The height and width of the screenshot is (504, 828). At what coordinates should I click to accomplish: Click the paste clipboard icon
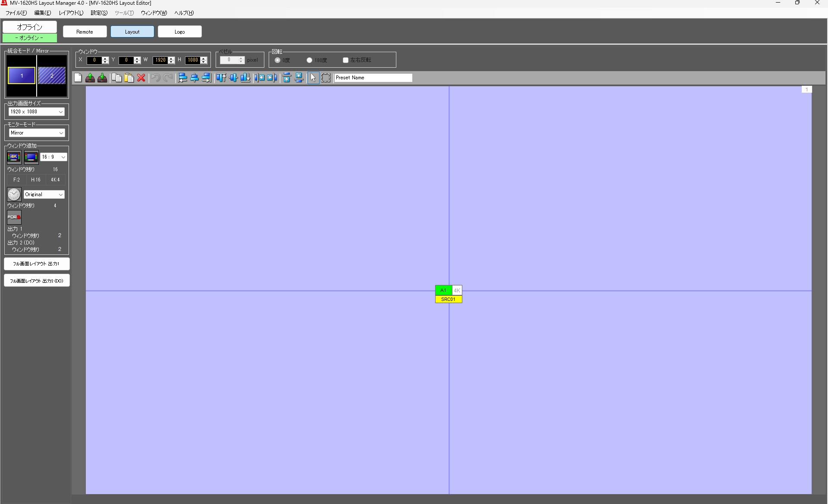click(129, 78)
